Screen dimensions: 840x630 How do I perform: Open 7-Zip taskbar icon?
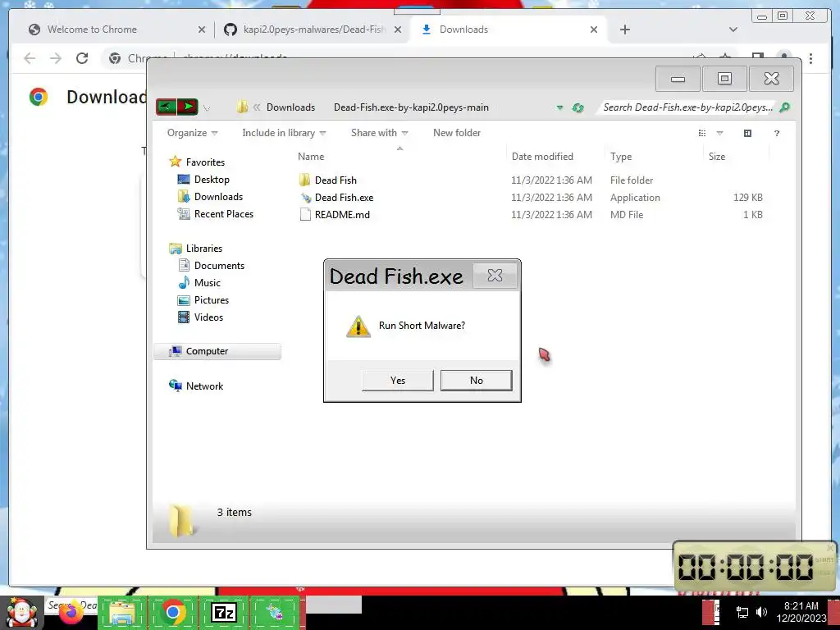tap(223, 612)
